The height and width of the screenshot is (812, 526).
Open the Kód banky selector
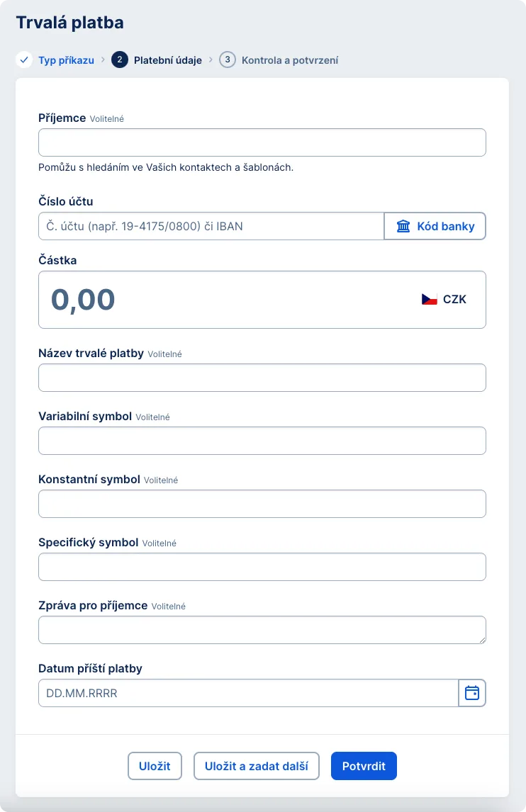tap(435, 227)
